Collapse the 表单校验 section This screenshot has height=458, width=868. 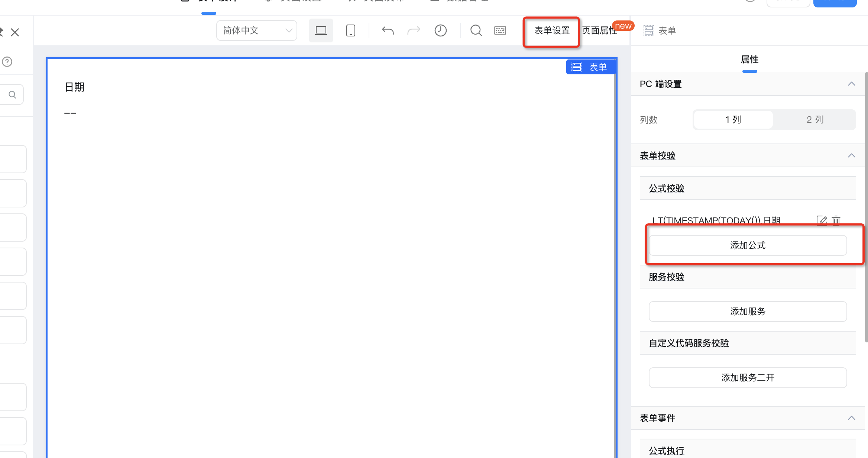coord(851,156)
